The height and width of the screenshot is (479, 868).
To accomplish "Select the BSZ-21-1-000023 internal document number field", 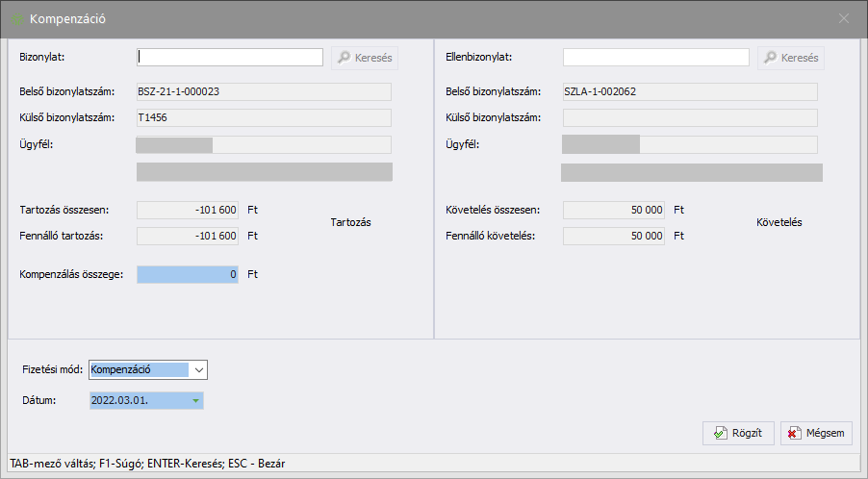I will (263, 91).
